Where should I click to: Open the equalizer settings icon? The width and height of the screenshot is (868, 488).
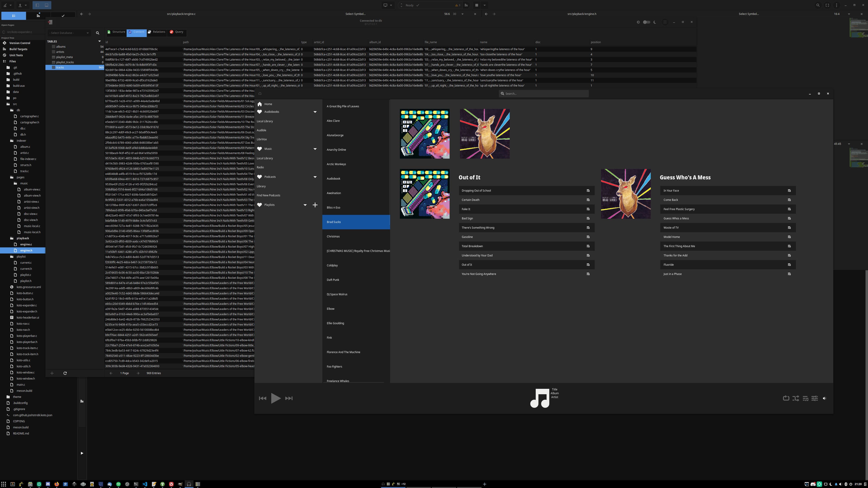(815, 398)
